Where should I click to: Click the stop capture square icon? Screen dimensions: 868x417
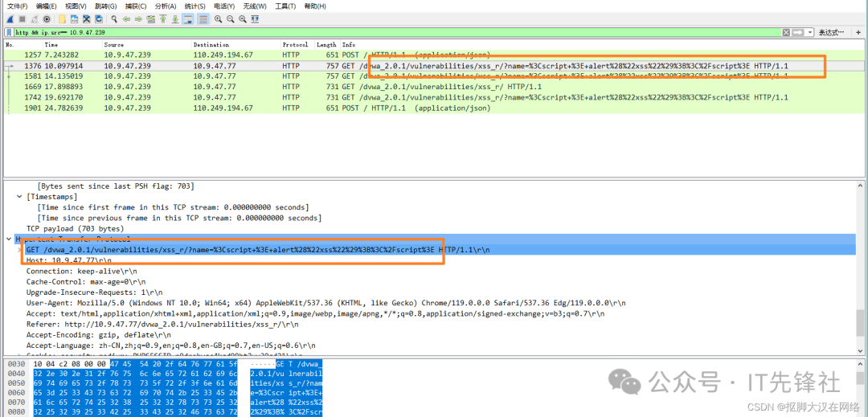(x=23, y=18)
